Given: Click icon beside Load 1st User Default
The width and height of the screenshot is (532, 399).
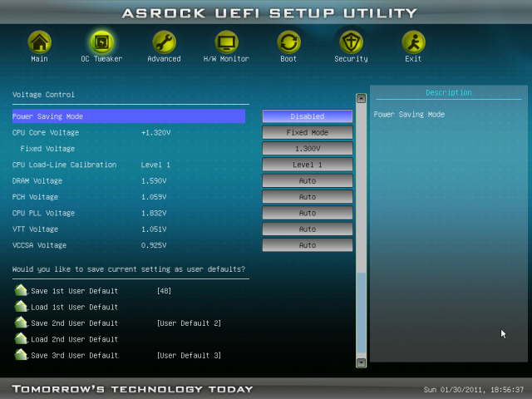Looking at the screenshot, I should 21,307.
